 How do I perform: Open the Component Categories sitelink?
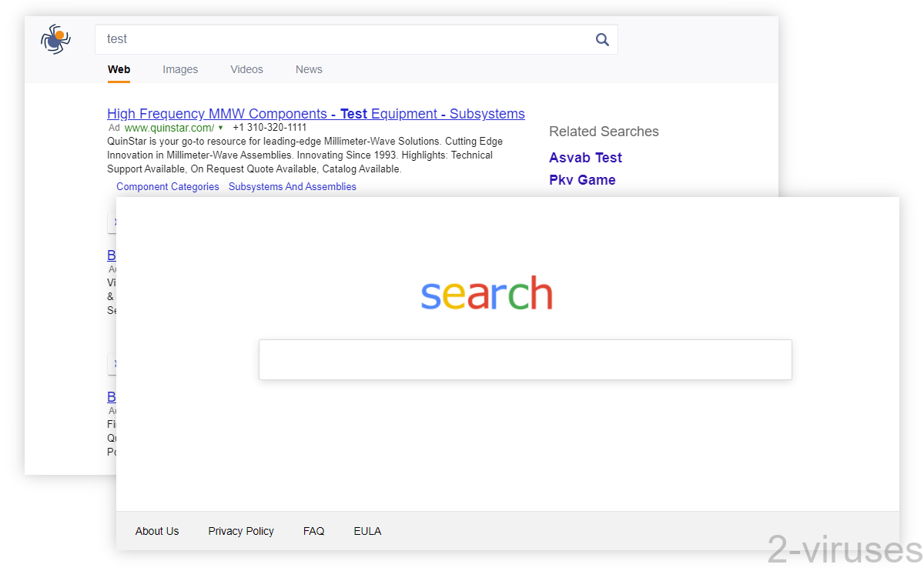(x=167, y=186)
